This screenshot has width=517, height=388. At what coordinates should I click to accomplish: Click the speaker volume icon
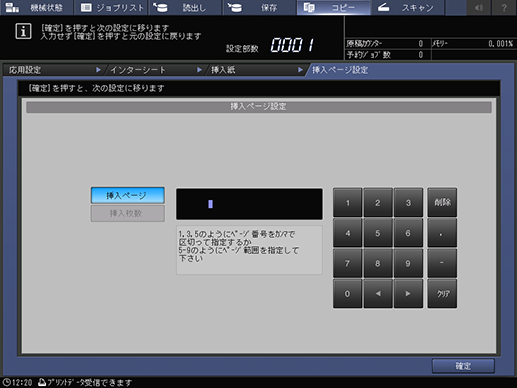pos(479,7)
